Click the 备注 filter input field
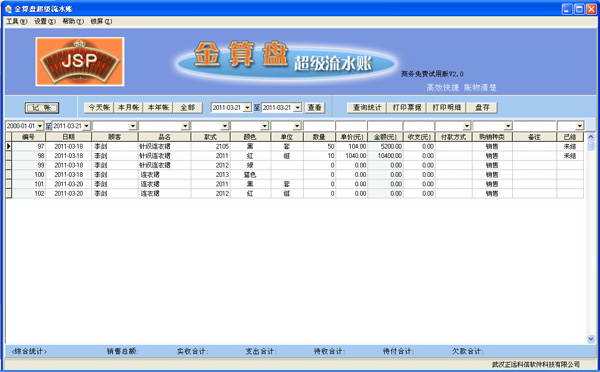The image size is (600, 372). point(535,126)
